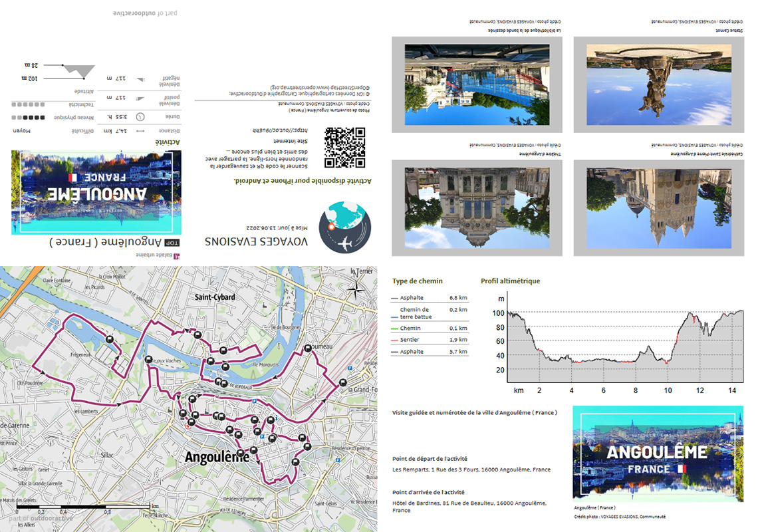Open the Cathédrale Saint-Pierre photo
The height and width of the screenshot is (532, 758).
click(x=659, y=208)
